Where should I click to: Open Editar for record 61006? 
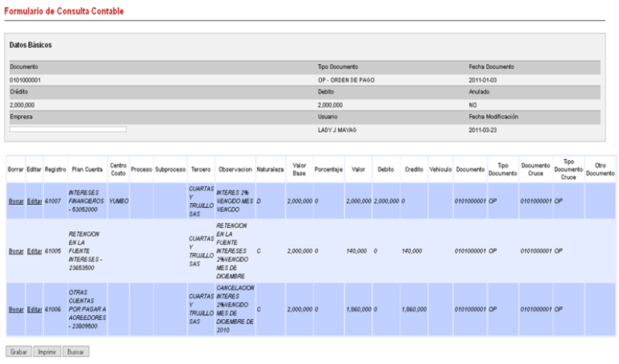(x=34, y=309)
